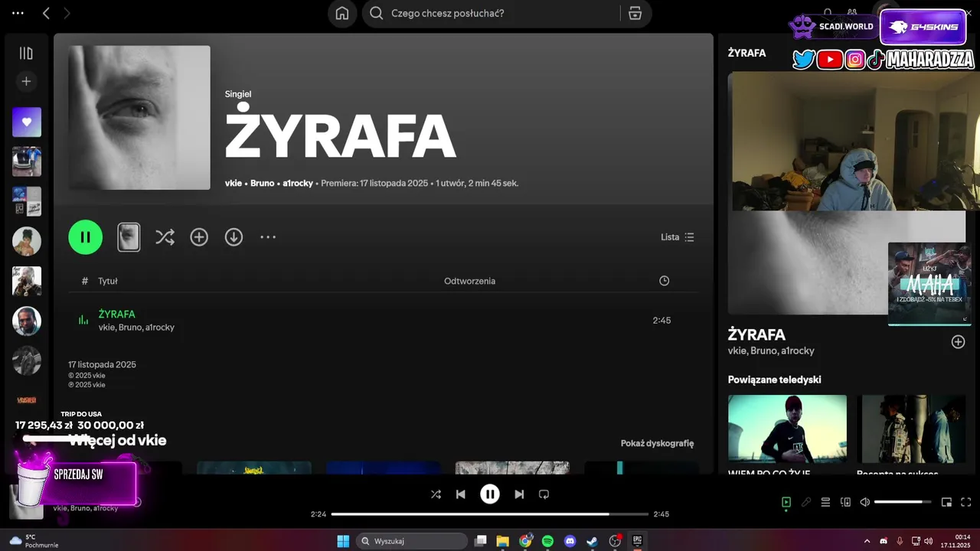980x551 pixels.
Task: Open a1rocky artist link under album title
Action: (298, 183)
